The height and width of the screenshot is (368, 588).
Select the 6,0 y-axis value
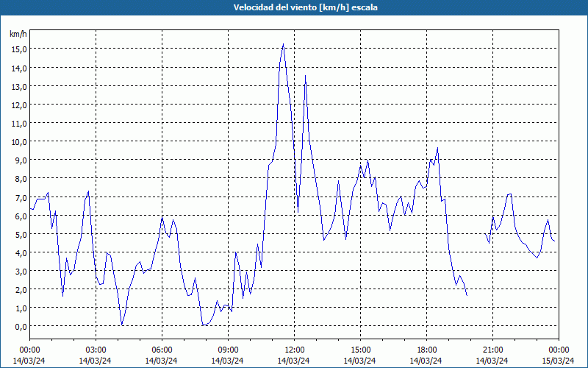[21, 216]
